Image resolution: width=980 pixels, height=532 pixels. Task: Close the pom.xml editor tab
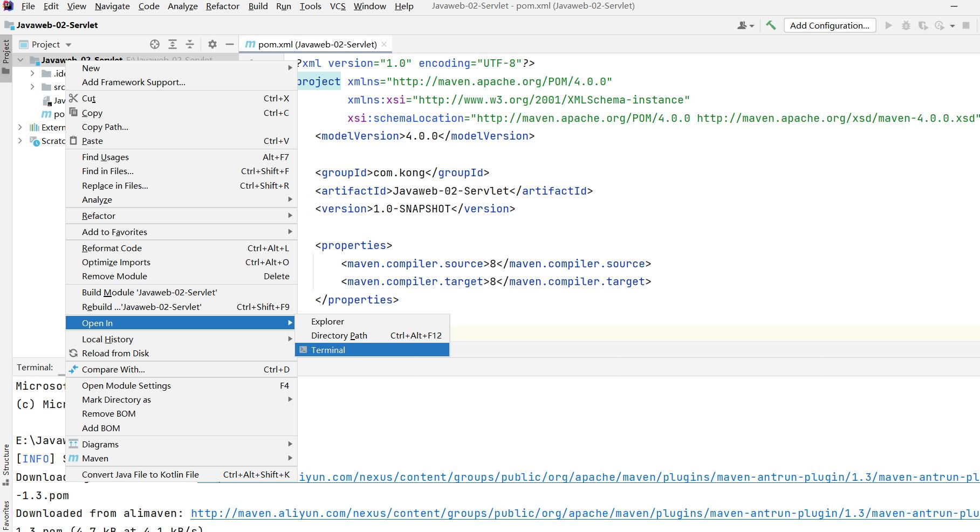[384, 44]
